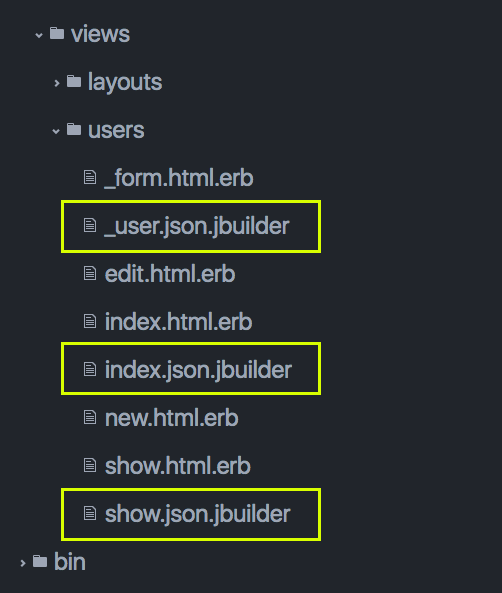Click the layouts folder icon
Viewport: 502px width, 593px height.
click(74, 81)
